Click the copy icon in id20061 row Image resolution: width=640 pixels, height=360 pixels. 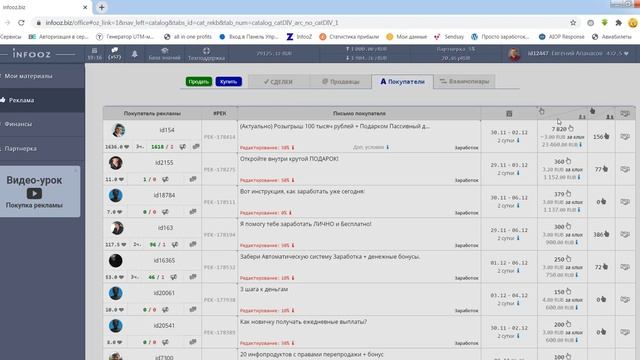pos(193,310)
